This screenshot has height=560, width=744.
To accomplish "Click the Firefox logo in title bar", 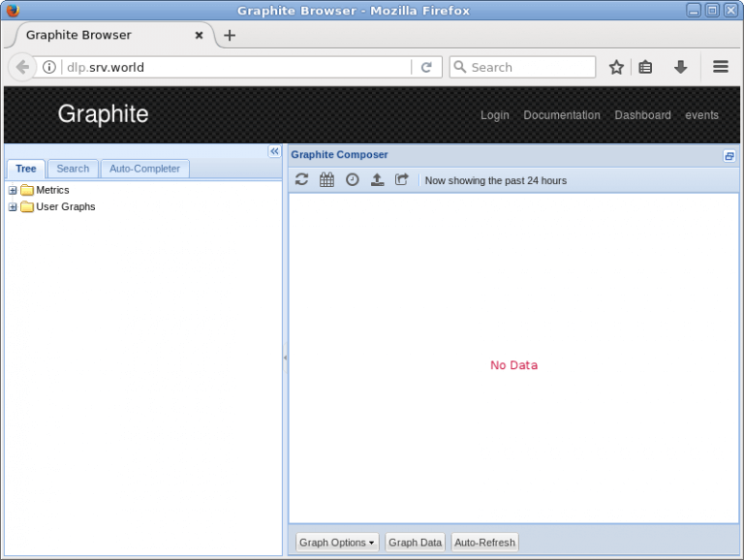I will [x=13, y=10].
